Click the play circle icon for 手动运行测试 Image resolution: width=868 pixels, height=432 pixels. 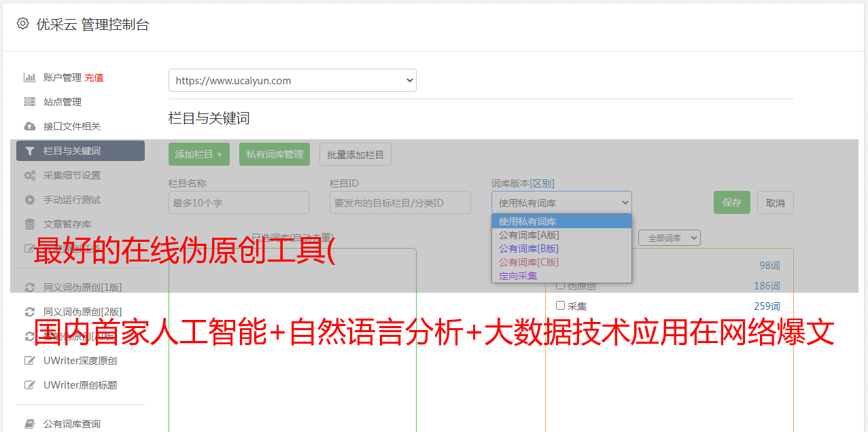[x=30, y=200]
